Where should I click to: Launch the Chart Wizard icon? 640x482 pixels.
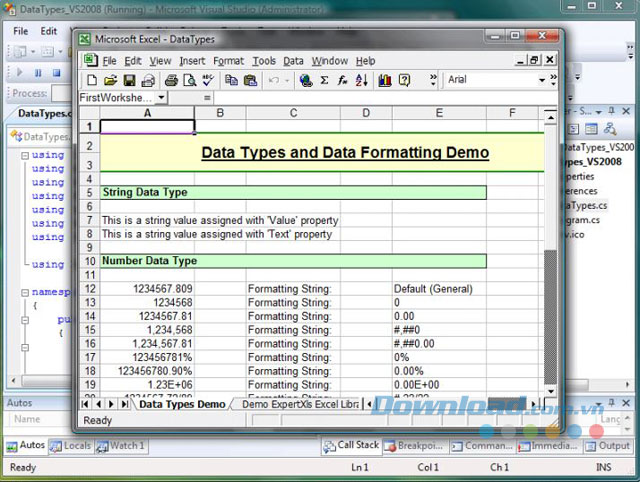(x=385, y=80)
